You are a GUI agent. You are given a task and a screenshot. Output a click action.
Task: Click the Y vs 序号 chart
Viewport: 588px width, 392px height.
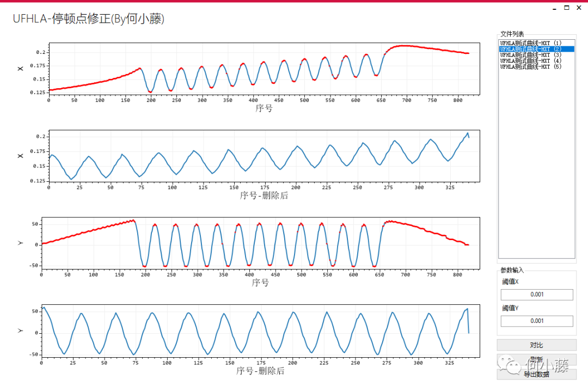click(261, 243)
